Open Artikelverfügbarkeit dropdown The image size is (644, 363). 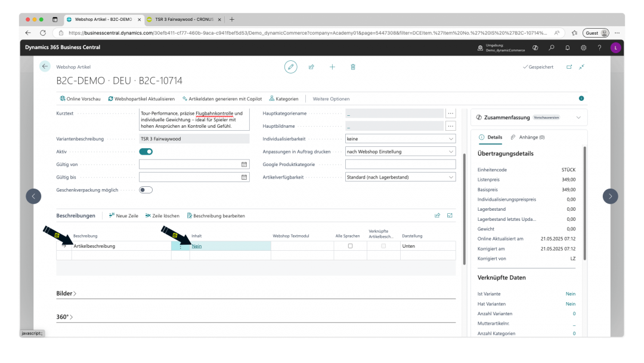tap(401, 177)
